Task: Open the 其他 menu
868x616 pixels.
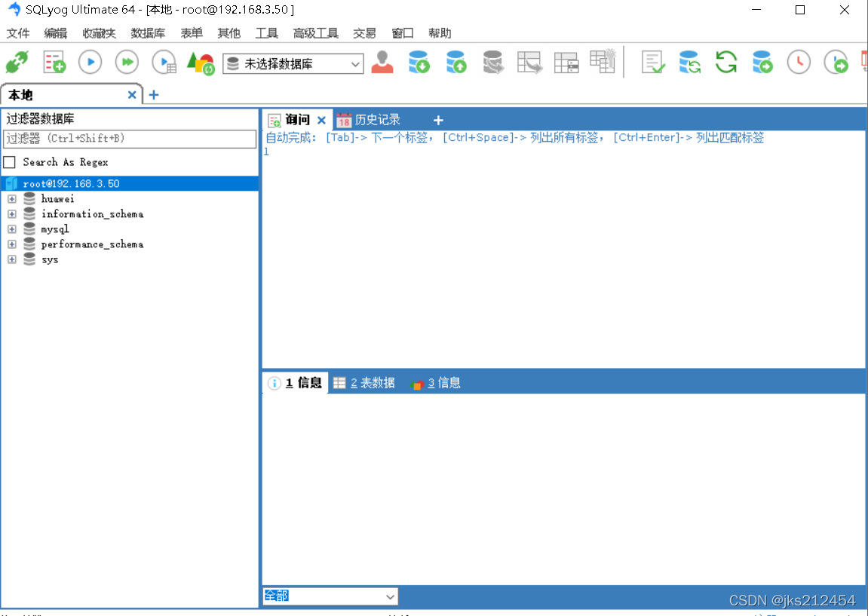Action: click(229, 33)
